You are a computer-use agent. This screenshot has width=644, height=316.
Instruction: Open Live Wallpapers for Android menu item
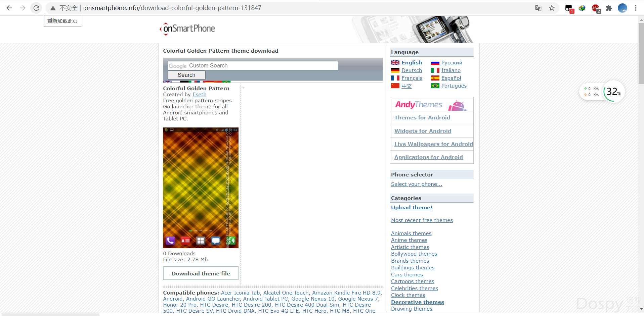point(433,144)
